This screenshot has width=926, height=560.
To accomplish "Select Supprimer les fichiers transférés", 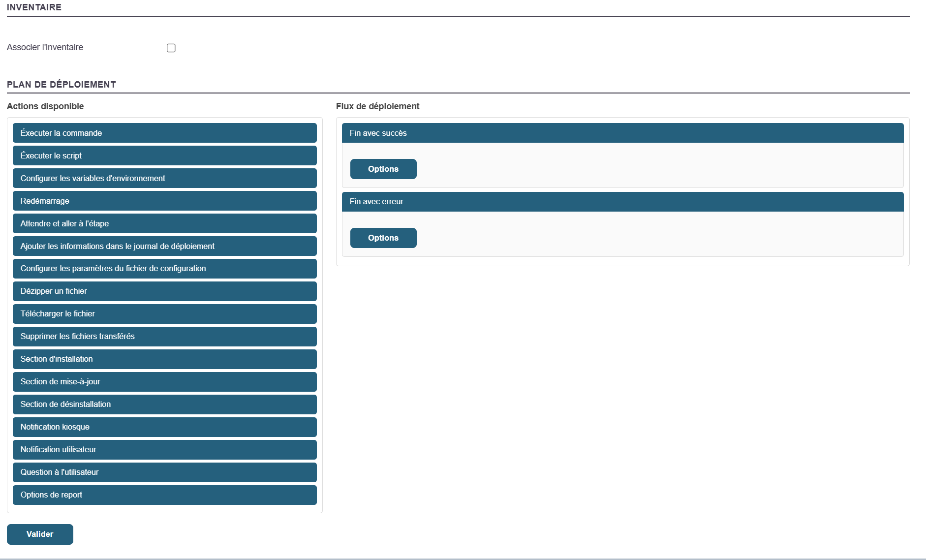I will (164, 337).
